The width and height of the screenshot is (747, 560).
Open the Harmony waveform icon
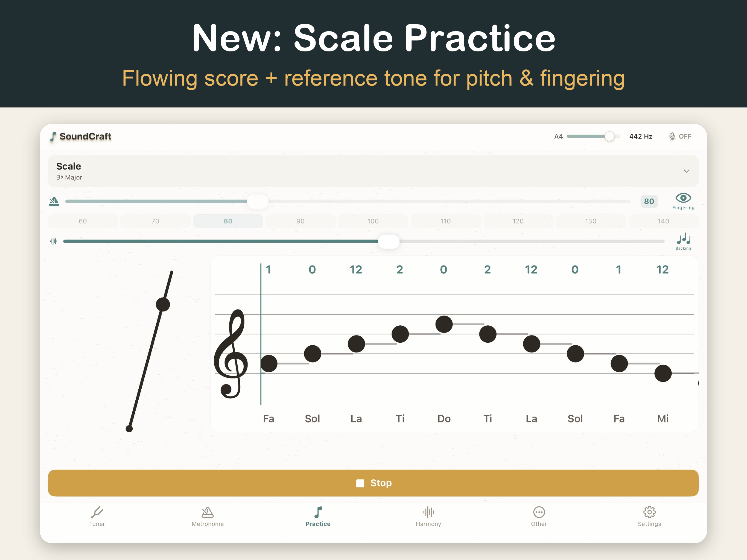point(428,512)
